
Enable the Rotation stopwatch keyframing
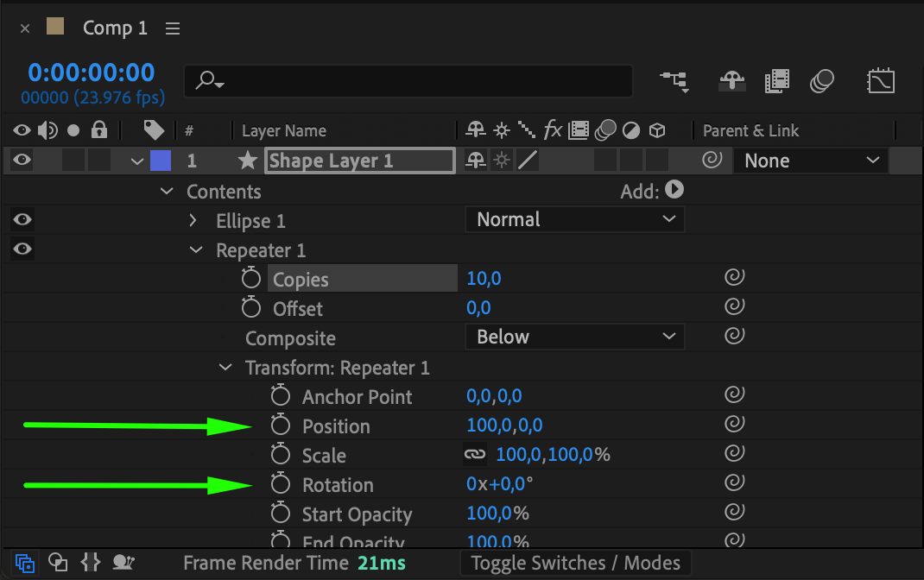click(x=280, y=484)
